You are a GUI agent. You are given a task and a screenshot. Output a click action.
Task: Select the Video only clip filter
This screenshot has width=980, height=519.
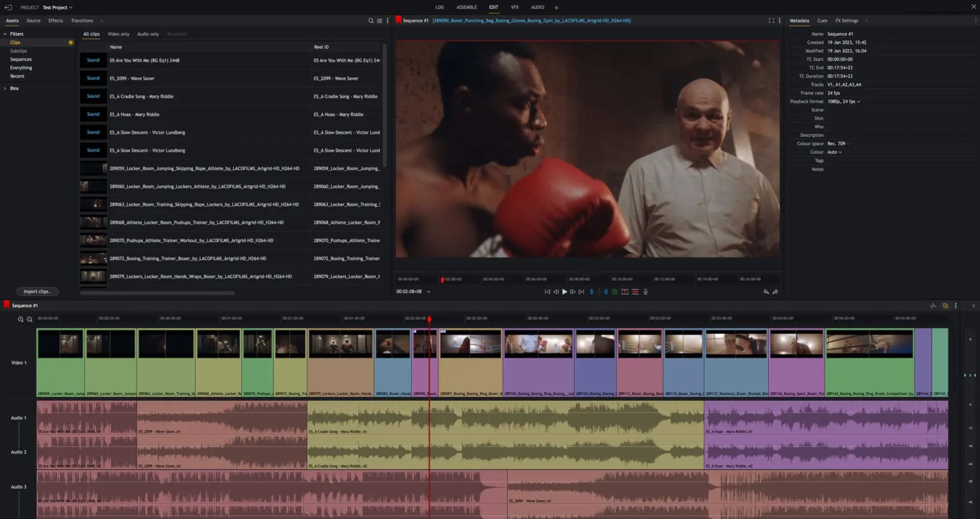[118, 34]
